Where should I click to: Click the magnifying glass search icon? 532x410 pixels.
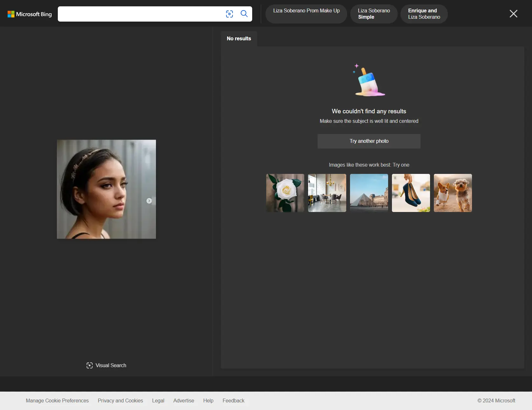tap(244, 14)
